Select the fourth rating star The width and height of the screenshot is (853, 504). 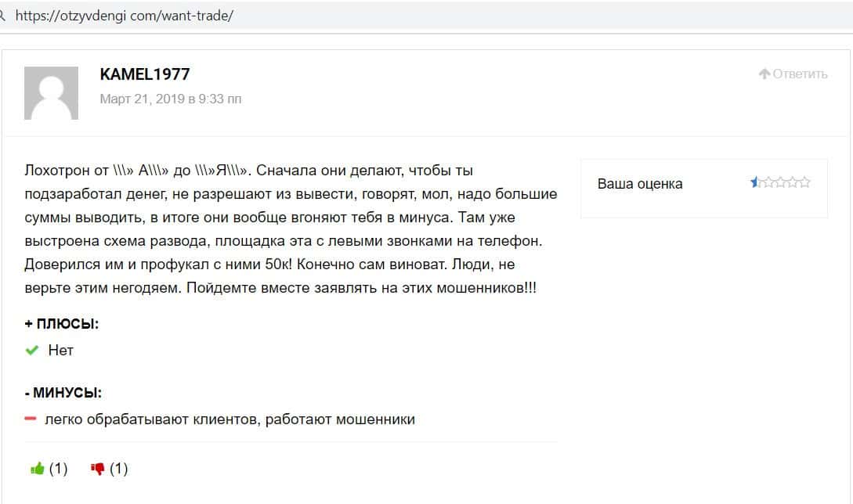click(x=793, y=183)
